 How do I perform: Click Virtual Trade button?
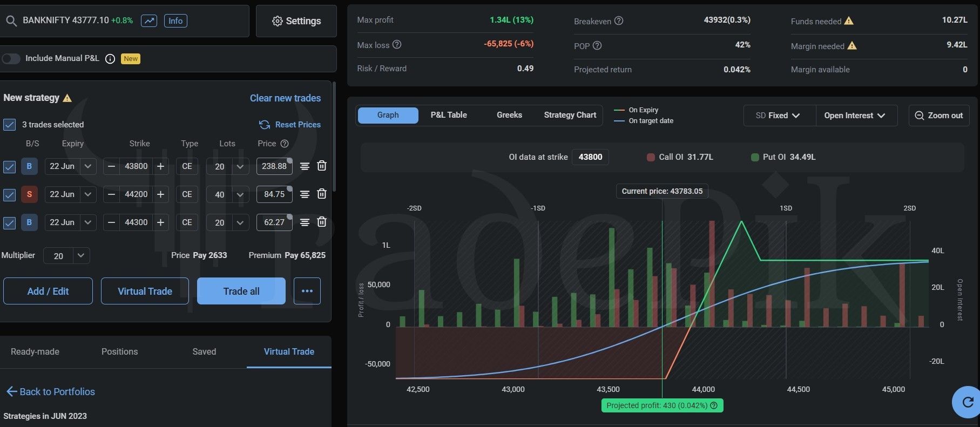(145, 292)
